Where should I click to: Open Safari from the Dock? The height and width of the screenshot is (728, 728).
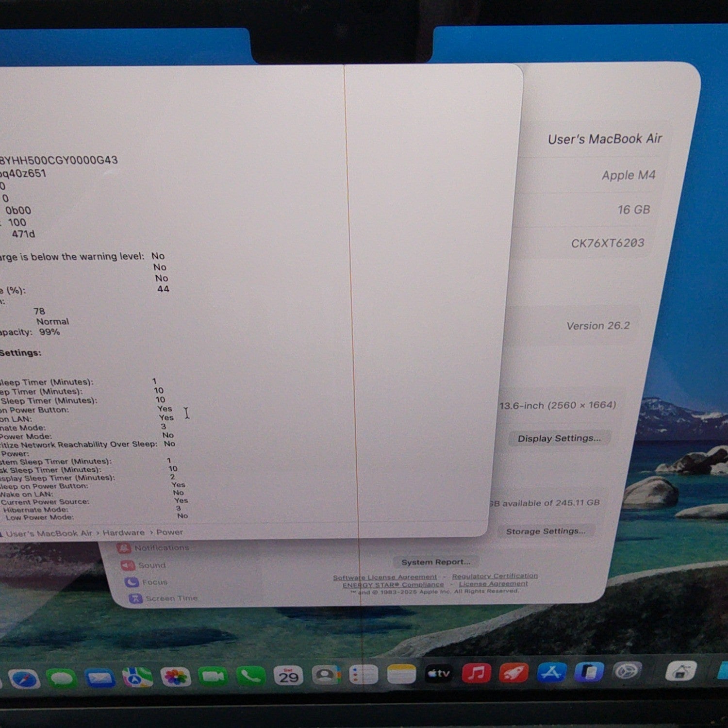(23, 679)
